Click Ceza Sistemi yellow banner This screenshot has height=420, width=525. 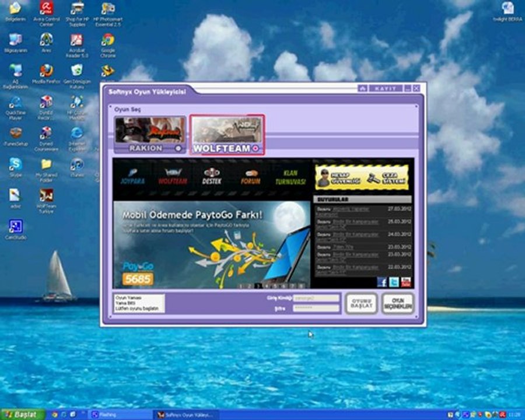click(x=387, y=178)
